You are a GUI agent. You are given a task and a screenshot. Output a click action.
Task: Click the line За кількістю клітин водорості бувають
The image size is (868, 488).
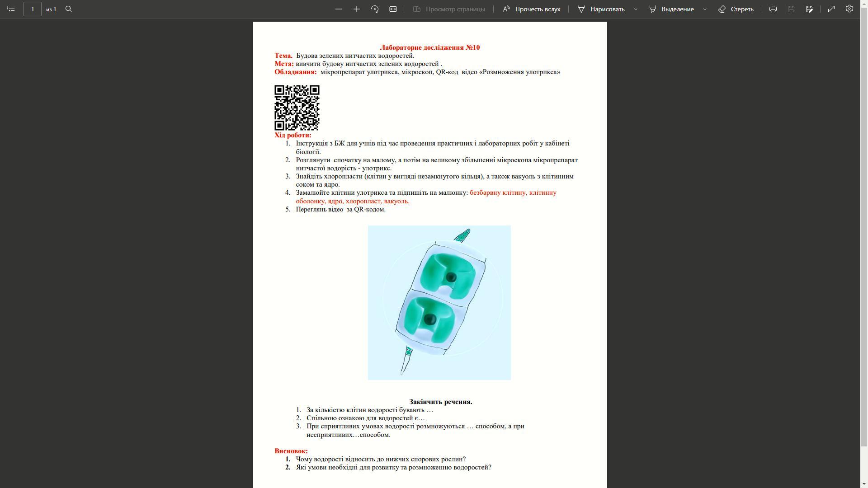click(x=369, y=410)
